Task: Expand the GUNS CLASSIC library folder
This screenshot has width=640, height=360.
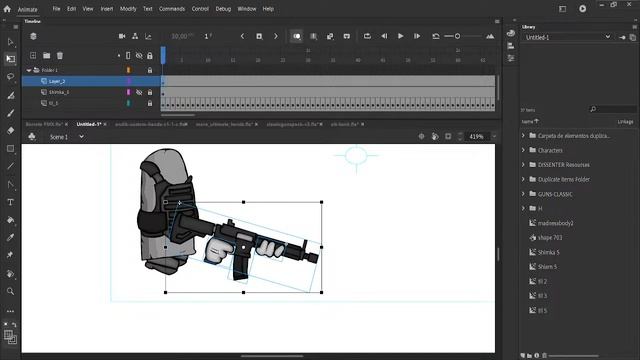Action: 523,194
